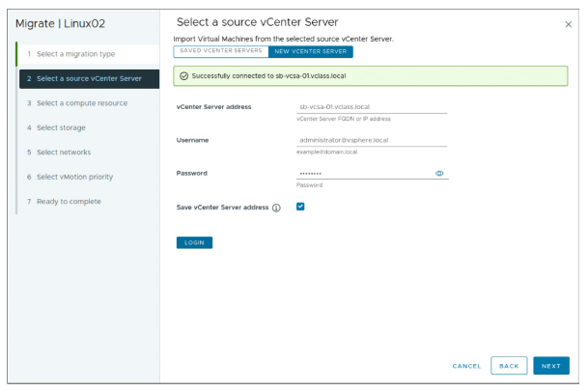Cancel the migration wizard
The height and width of the screenshot is (391, 588).
point(466,366)
